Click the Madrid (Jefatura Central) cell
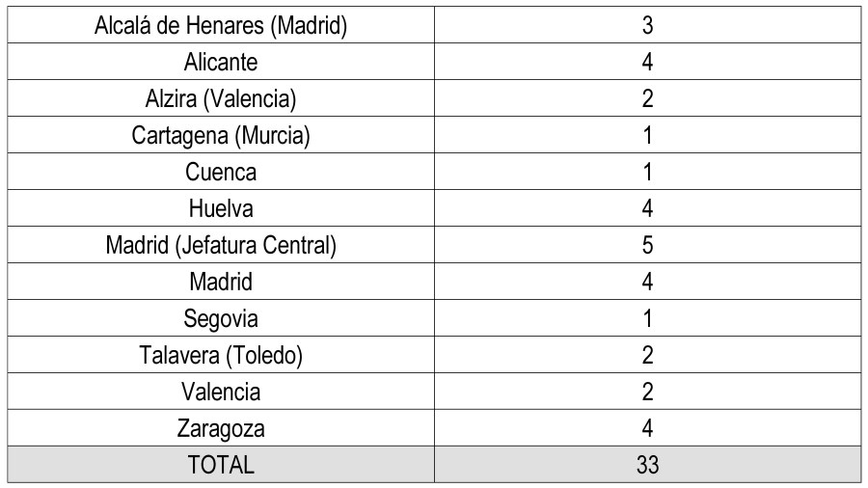 221,246
